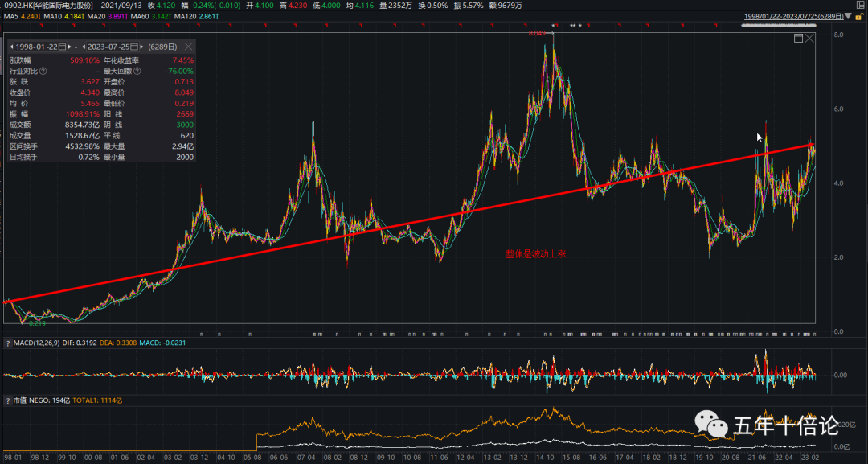The height and width of the screenshot is (464, 868).
Task: Step the end date 2023-07-25 forward
Action: click(x=141, y=47)
